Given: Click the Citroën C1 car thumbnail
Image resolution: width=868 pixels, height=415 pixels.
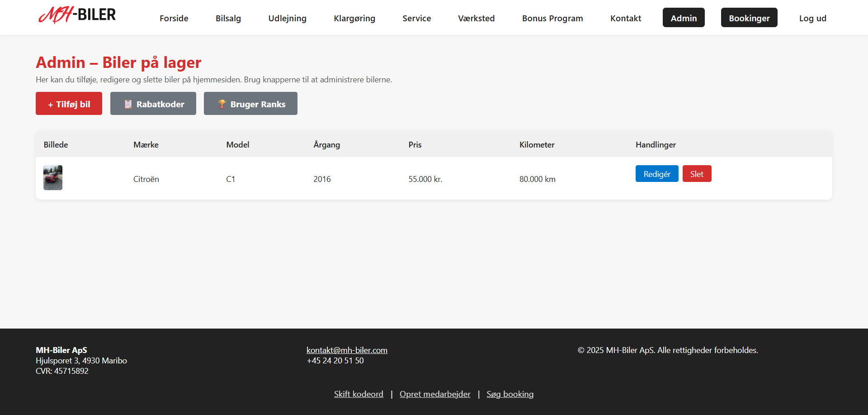Looking at the screenshot, I should pos(53,178).
